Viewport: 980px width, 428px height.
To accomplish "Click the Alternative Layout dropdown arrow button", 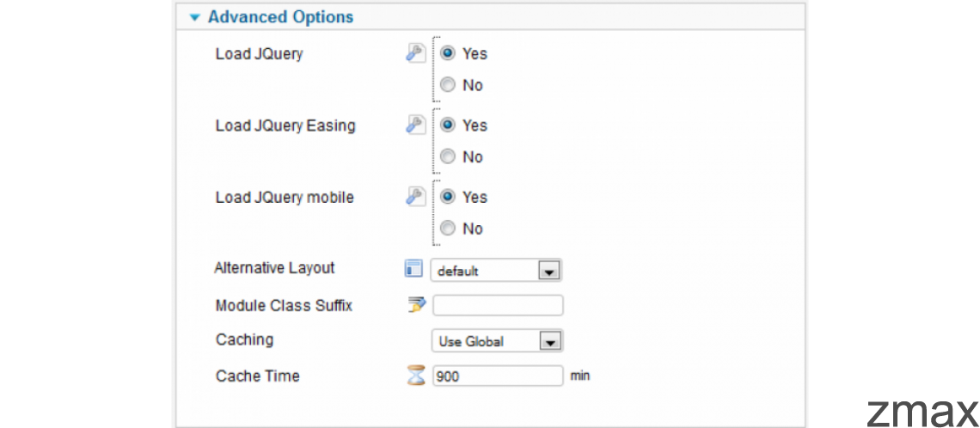I will (x=548, y=272).
